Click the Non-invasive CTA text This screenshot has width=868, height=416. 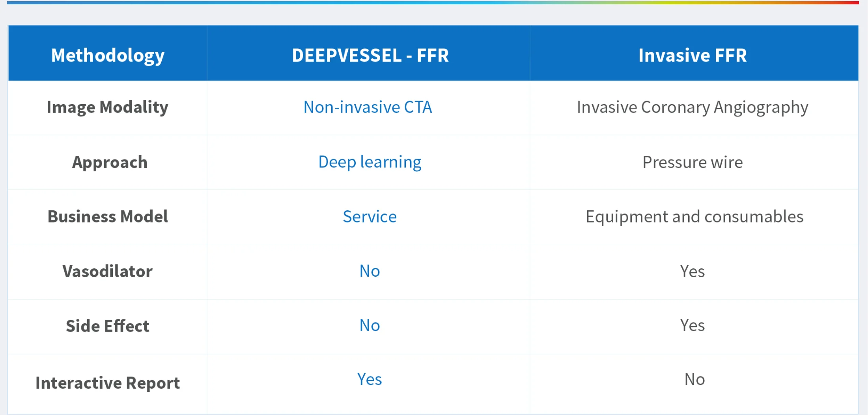coord(368,107)
